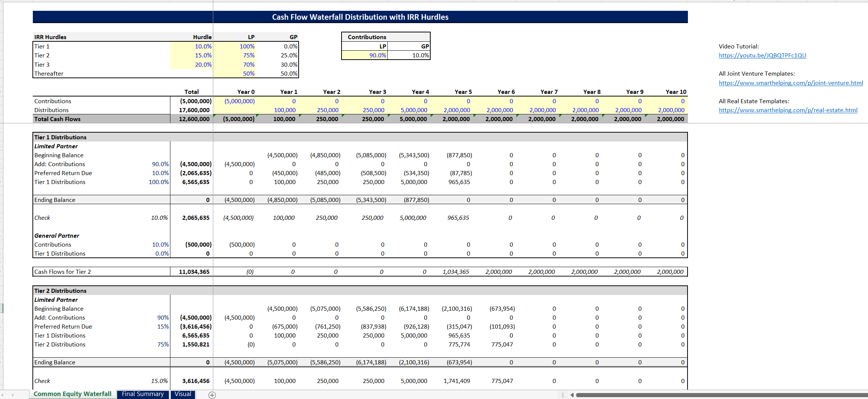Go to next sheet tab arrow
868x399 pixels.
[13, 395]
